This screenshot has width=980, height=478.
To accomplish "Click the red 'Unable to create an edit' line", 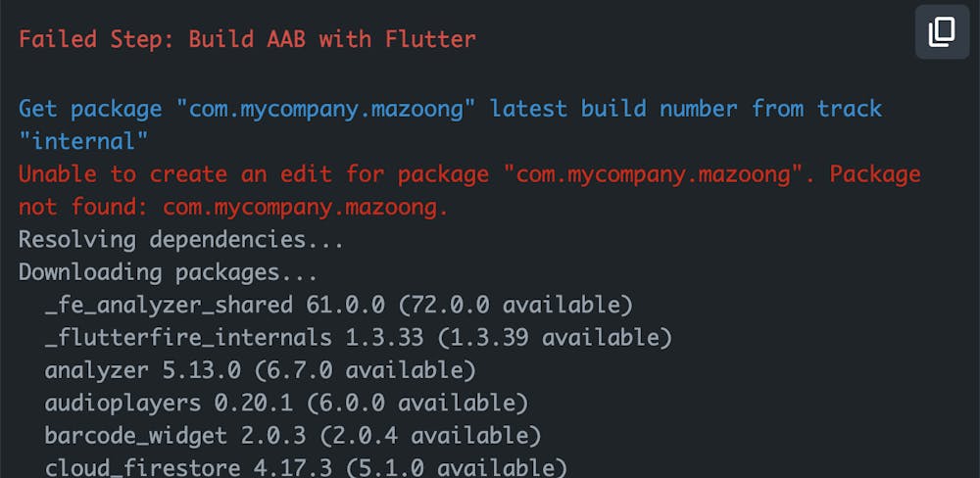I will [469, 174].
